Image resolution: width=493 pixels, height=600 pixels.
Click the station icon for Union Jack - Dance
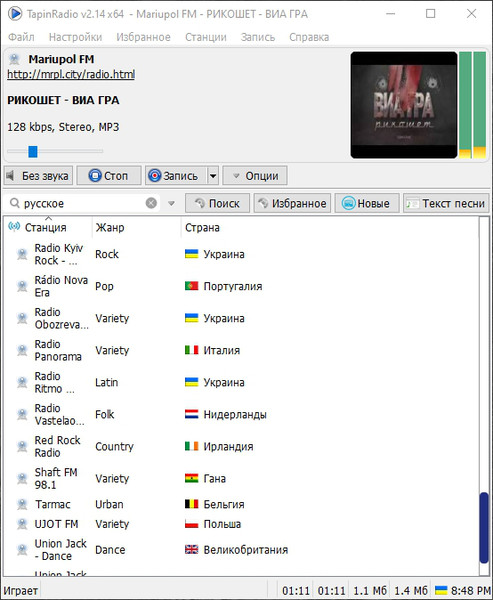(x=22, y=550)
